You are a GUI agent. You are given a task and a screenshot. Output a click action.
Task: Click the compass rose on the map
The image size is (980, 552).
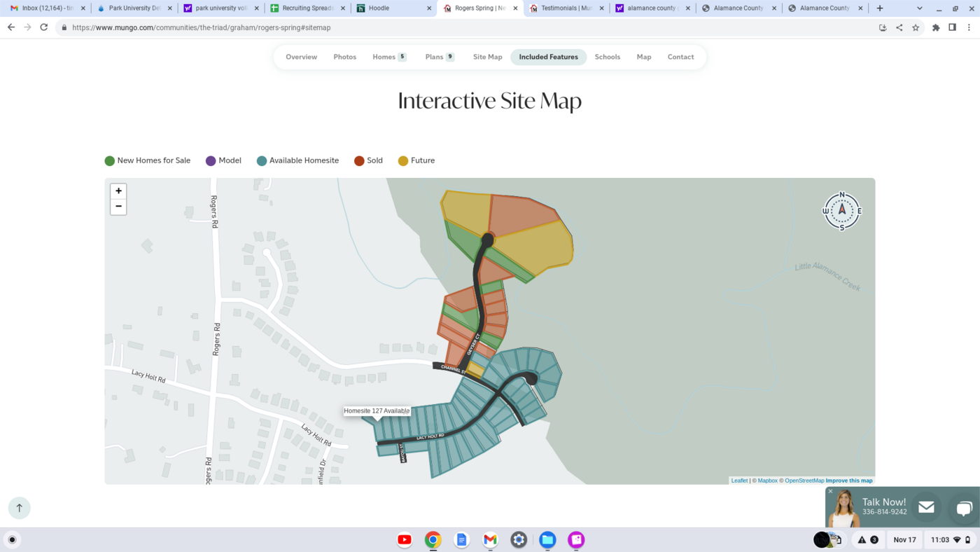coord(841,210)
